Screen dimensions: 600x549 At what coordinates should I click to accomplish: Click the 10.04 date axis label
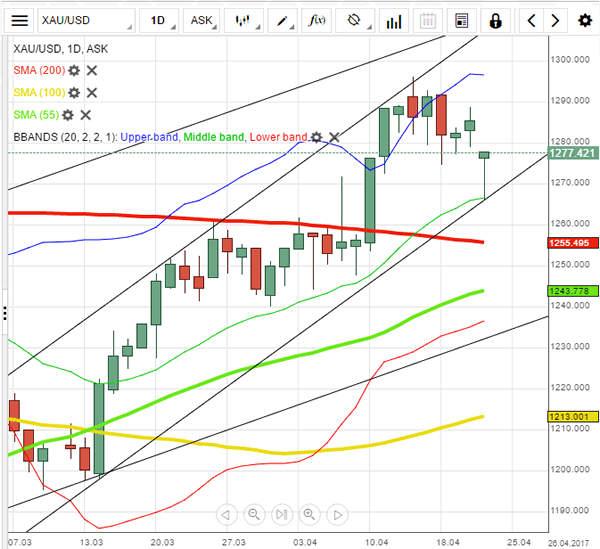point(376,542)
